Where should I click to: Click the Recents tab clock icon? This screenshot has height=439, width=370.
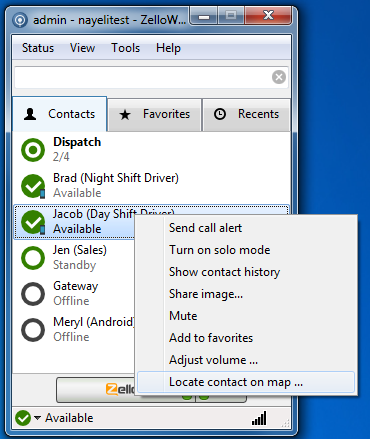point(220,114)
